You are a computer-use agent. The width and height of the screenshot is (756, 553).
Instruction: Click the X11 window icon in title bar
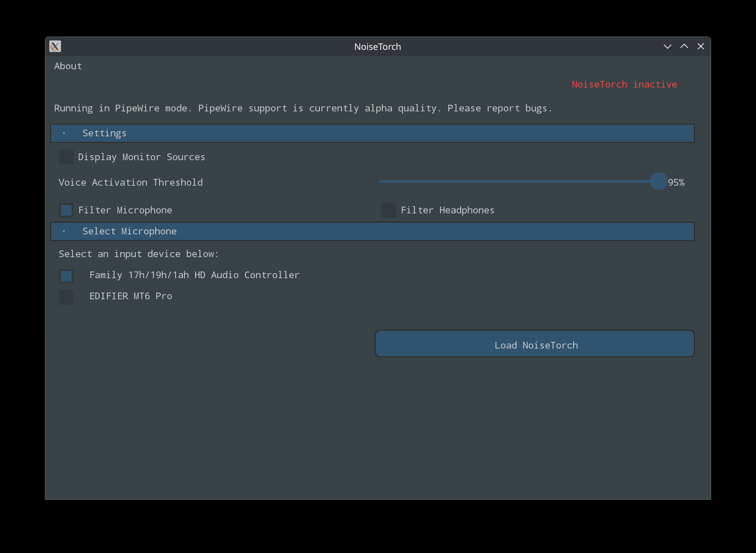point(55,47)
